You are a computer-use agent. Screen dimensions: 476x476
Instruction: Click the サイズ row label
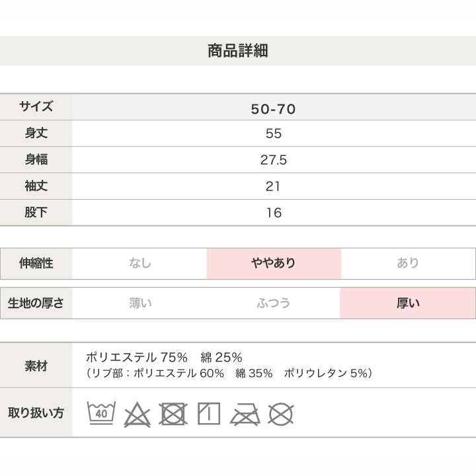[36, 107]
